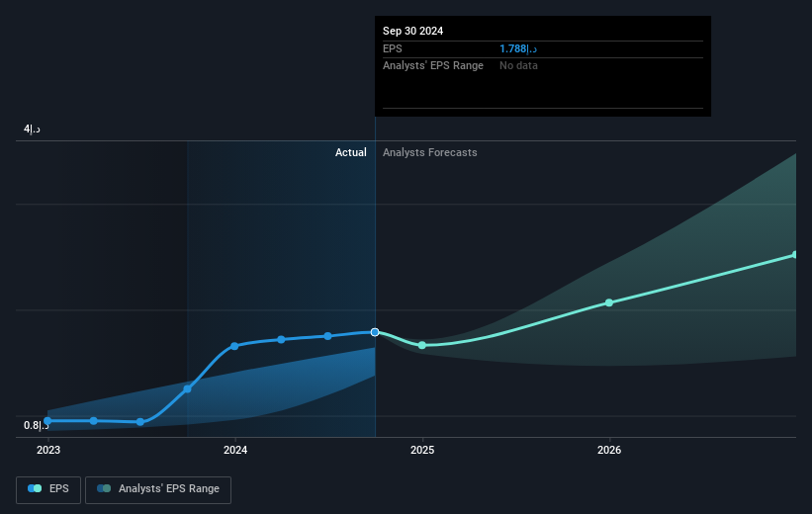This screenshot has height=514, width=812.
Task: Click the 2026 forecast EPS point
Action: [609, 302]
